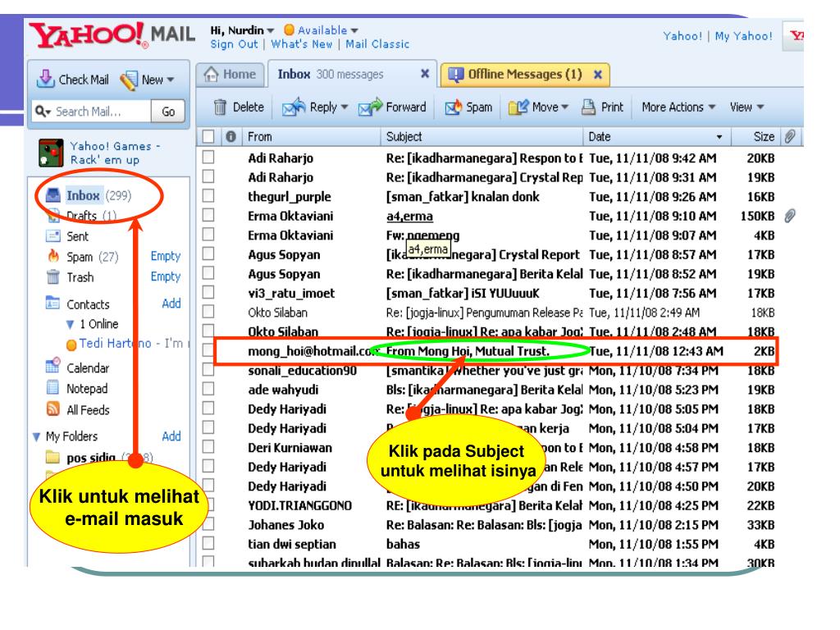The height and width of the screenshot is (630, 840).
Task: Click the Go search button
Action: pyautogui.click(x=168, y=112)
